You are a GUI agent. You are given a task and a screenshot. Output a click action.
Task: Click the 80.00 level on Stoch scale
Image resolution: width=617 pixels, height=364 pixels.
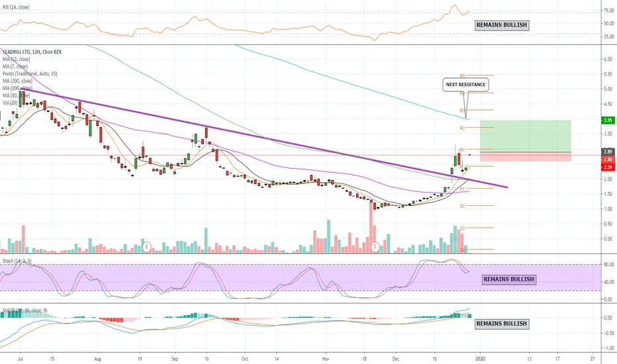(609, 265)
